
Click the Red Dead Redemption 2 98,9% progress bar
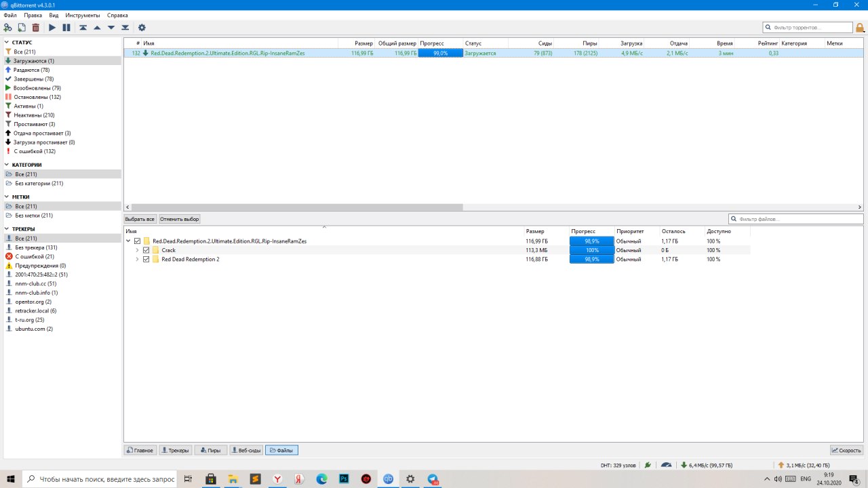click(591, 259)
